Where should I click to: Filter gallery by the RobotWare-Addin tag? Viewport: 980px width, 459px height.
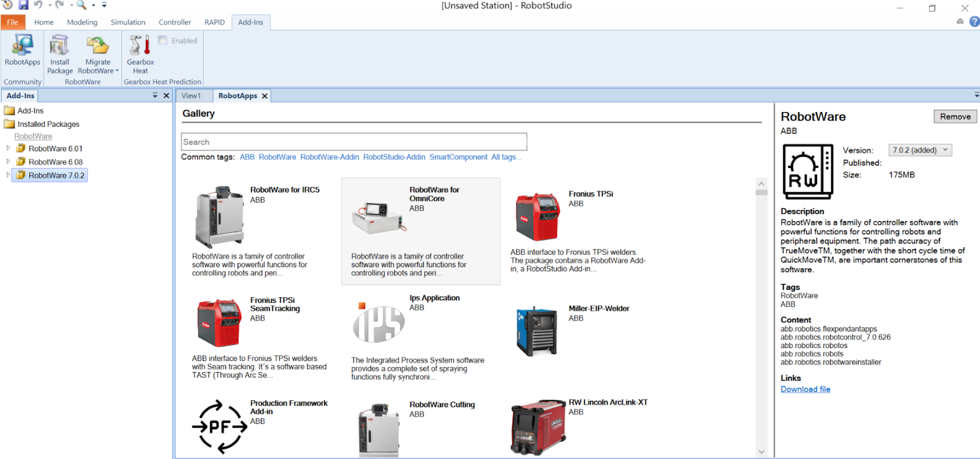pos(330,157)
